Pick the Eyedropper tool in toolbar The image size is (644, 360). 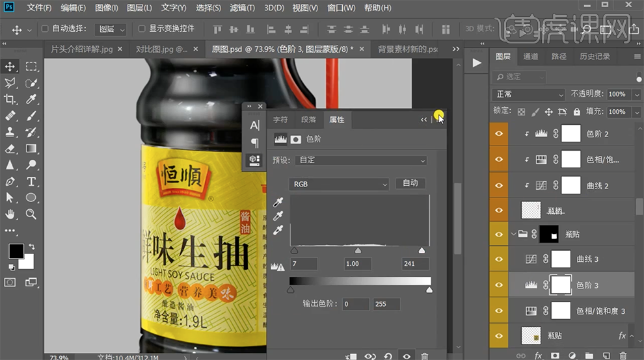click(x=31, y=99)
